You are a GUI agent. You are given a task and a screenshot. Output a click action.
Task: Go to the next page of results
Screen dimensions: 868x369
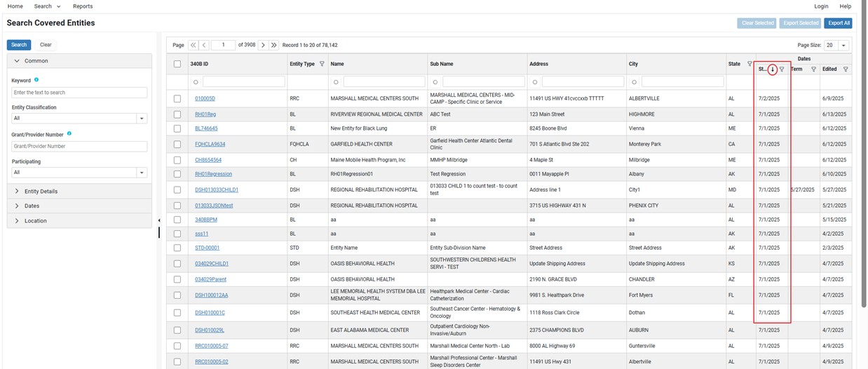(263, 45)
